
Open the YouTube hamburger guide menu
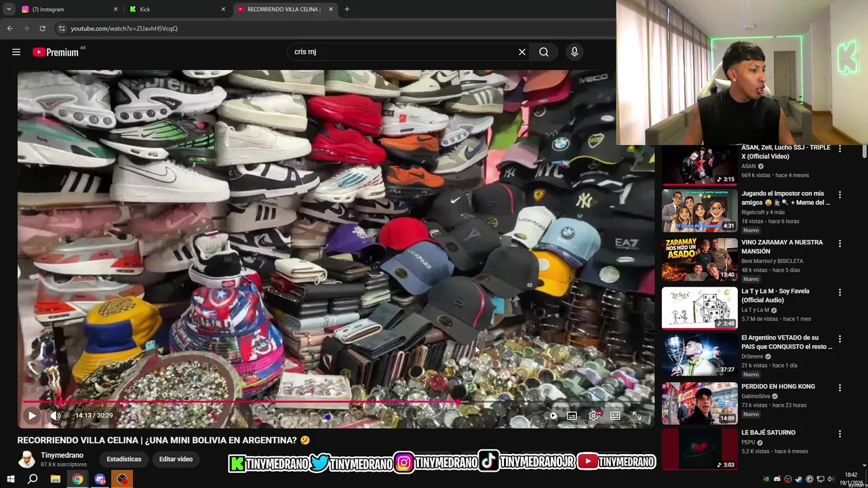(16, 52)
